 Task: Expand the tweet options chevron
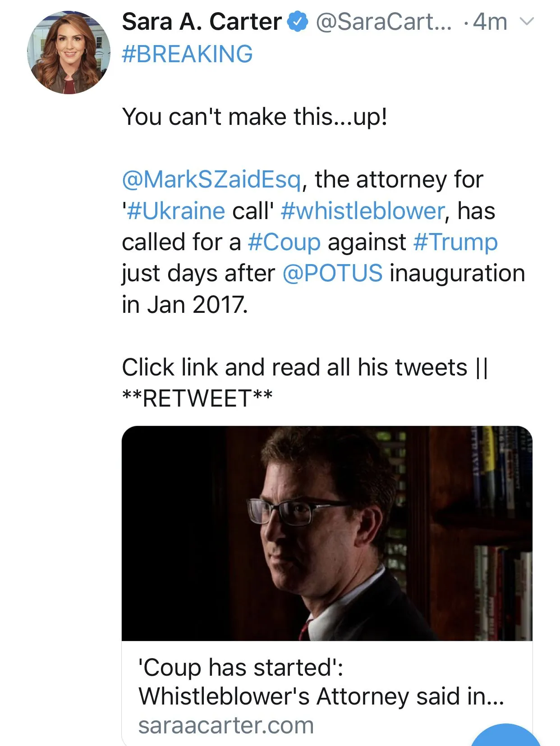point(527,21)
